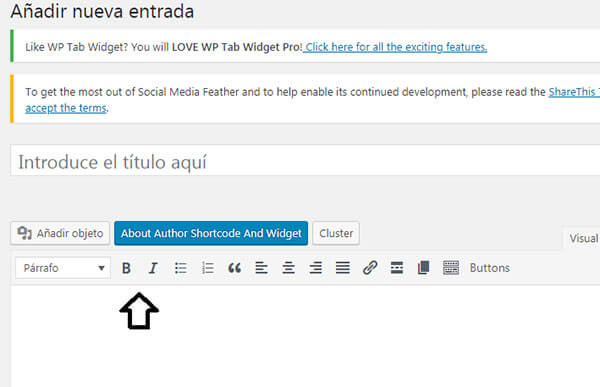Image resolution: width=600 pixels, height=387 pixels.
Task: Apply blockquote formatting
Action: (235, 268)
